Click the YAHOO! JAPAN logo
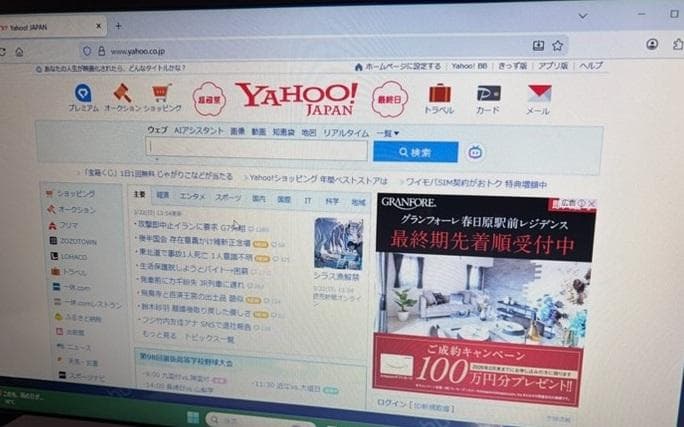Screen dimensions: 684x427 298,99
